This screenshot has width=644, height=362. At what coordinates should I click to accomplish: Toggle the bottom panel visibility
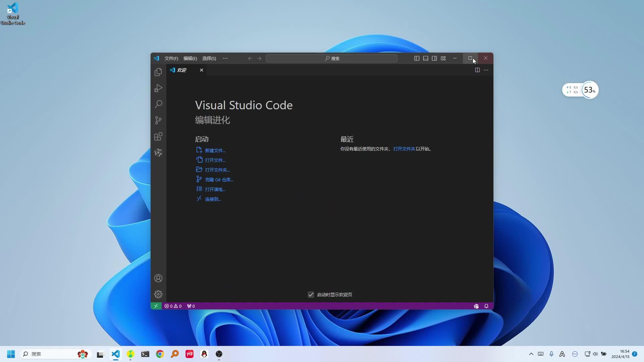coord(425,58)
